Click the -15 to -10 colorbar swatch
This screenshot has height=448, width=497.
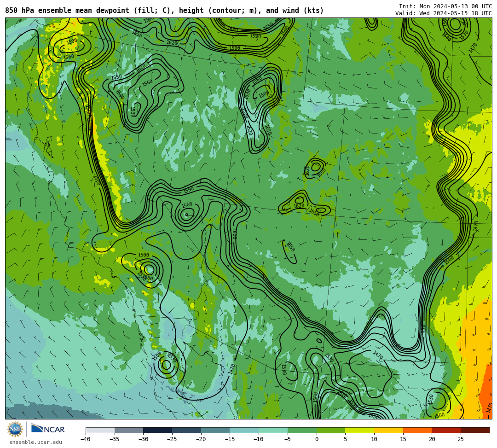[244, 430]
